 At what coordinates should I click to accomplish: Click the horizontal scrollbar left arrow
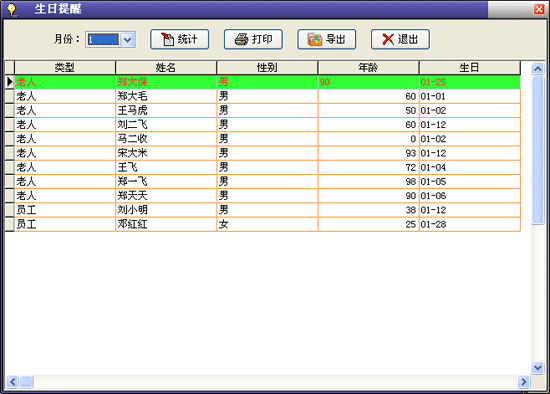point(12,381)
